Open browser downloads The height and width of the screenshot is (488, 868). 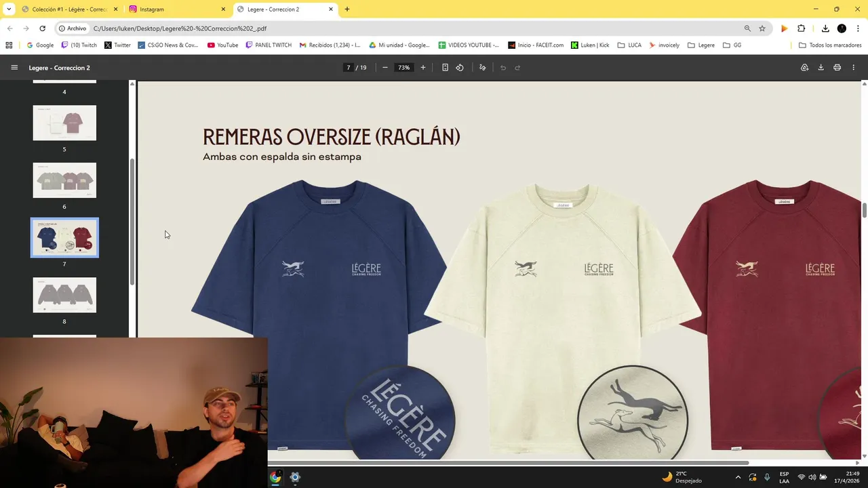coord(825,28)
